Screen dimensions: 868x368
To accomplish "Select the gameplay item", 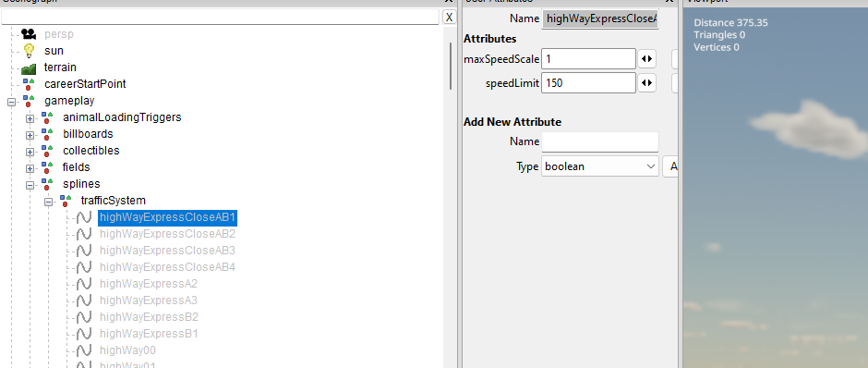I will point(69,101).
